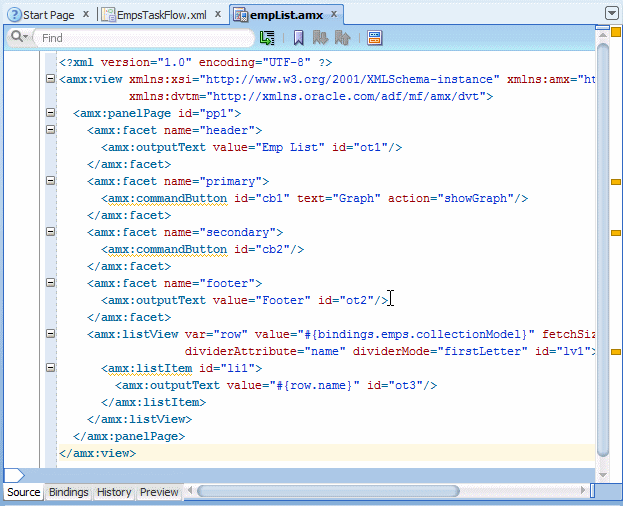
Task: Click into the Find field
Action: coord(143,38)
